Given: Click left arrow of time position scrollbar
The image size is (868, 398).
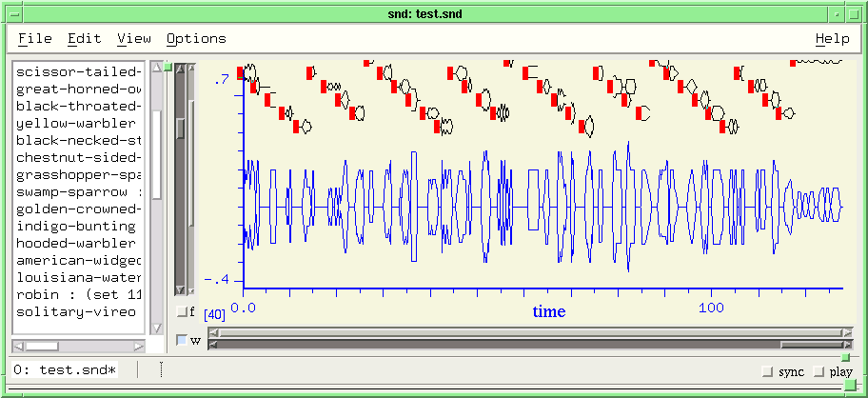Looking at the screenshot, I should (213, 332).
